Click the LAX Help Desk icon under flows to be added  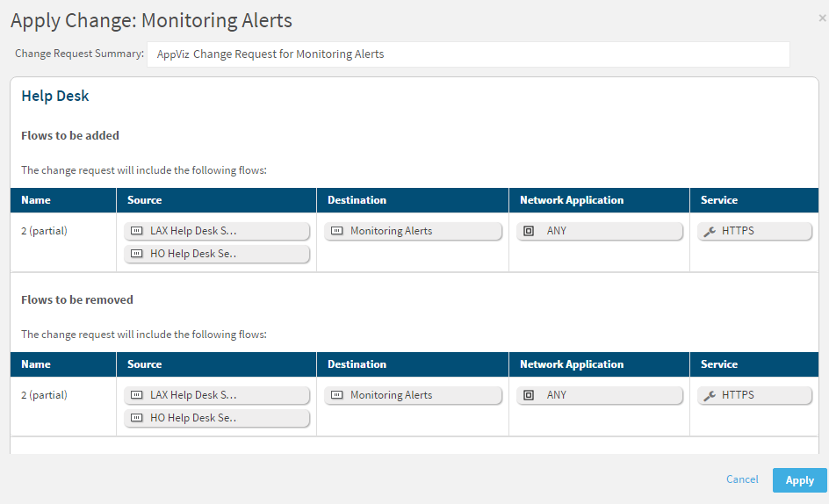click(136, 231)
